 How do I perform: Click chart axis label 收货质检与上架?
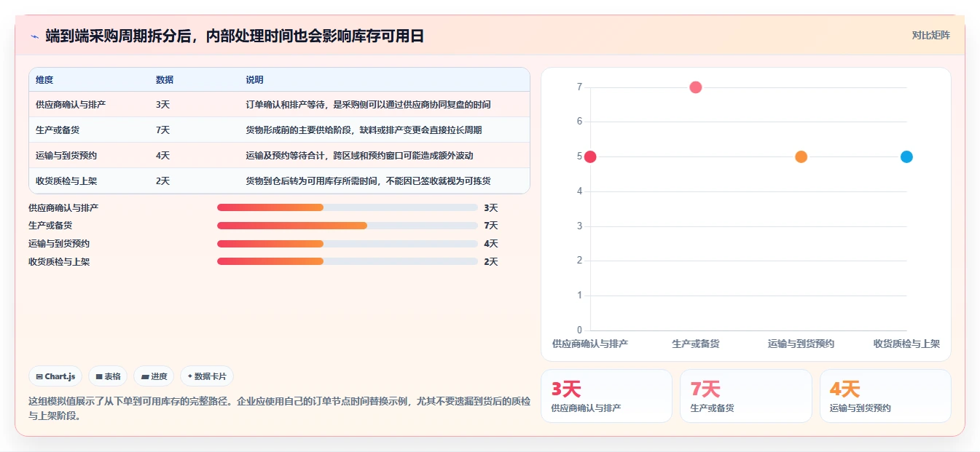click(x=906, y=344)
